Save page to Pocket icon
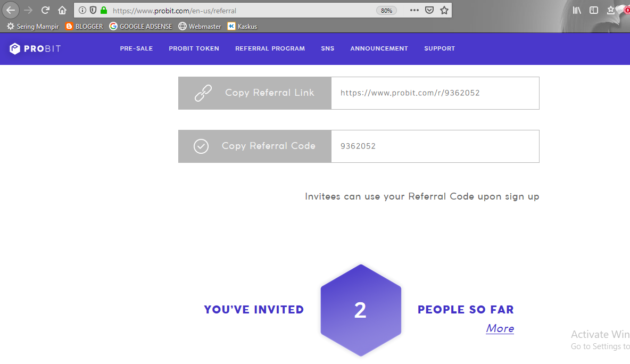The width and height of the screenshot is (630, 364). pyautogui.click(x=429, y=11)
